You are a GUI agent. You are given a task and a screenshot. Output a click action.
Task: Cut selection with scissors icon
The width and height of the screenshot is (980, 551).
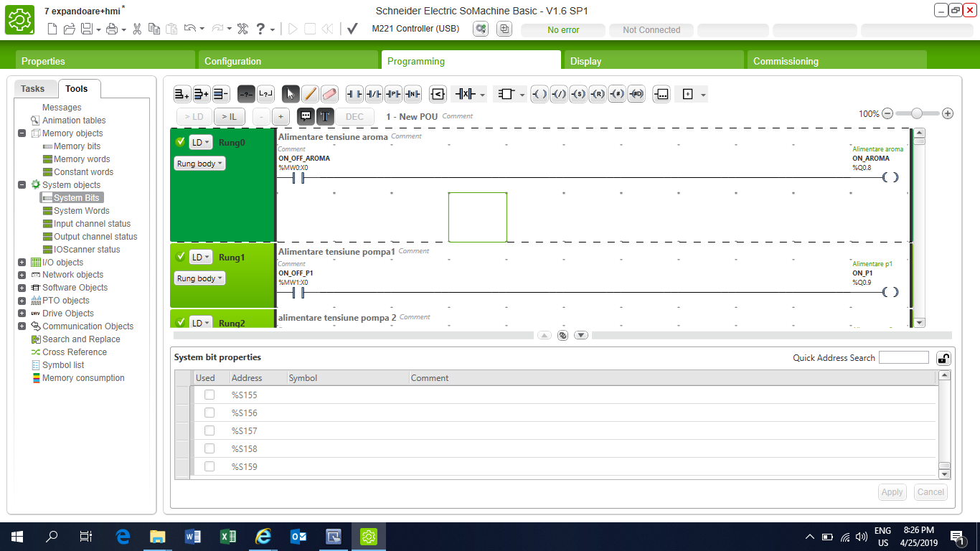137,29
